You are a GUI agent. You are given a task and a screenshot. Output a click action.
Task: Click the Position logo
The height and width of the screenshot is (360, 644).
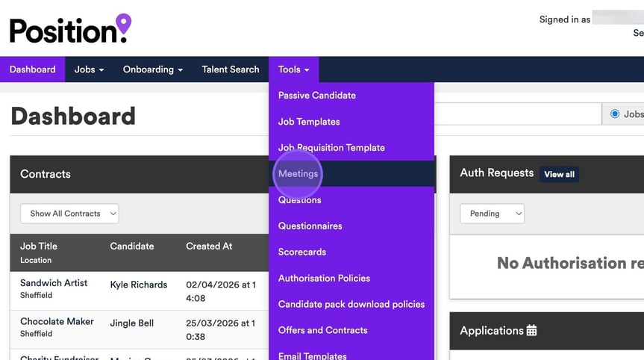[x=70, y=28]
